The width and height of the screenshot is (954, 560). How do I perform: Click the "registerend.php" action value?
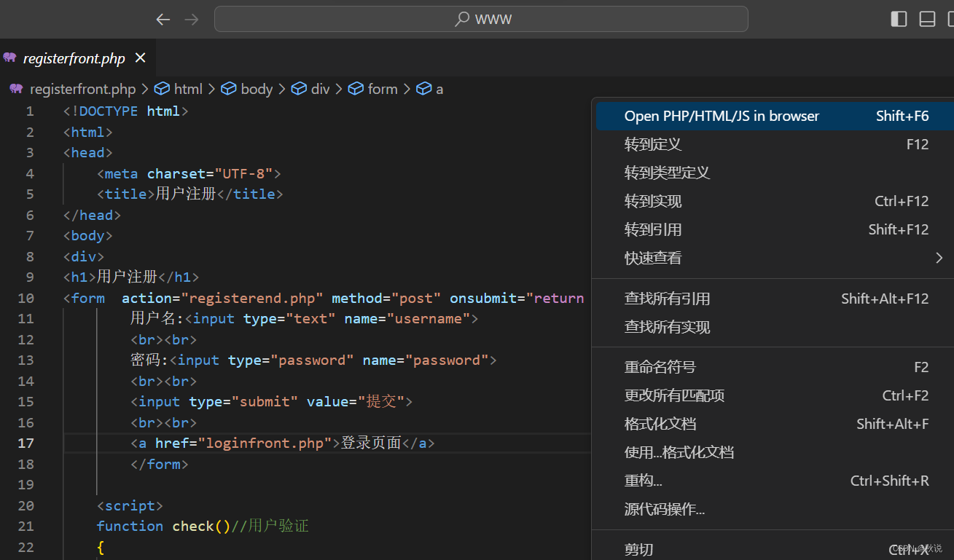[x=252, y=298]
